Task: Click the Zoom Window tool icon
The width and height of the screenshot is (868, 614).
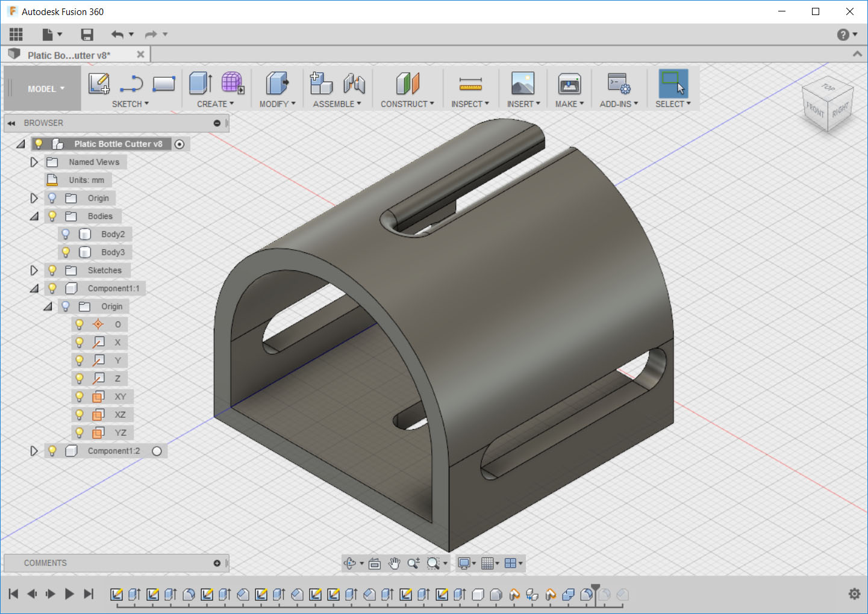Action: point(434,563)
